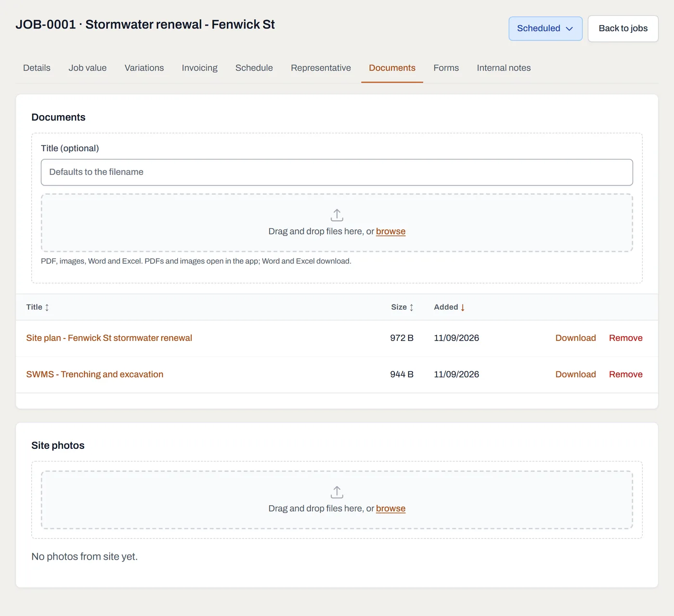Open the Internal notes tab
Screen dimensions: 674x616
pyautogui.click(x=504, y=68)
